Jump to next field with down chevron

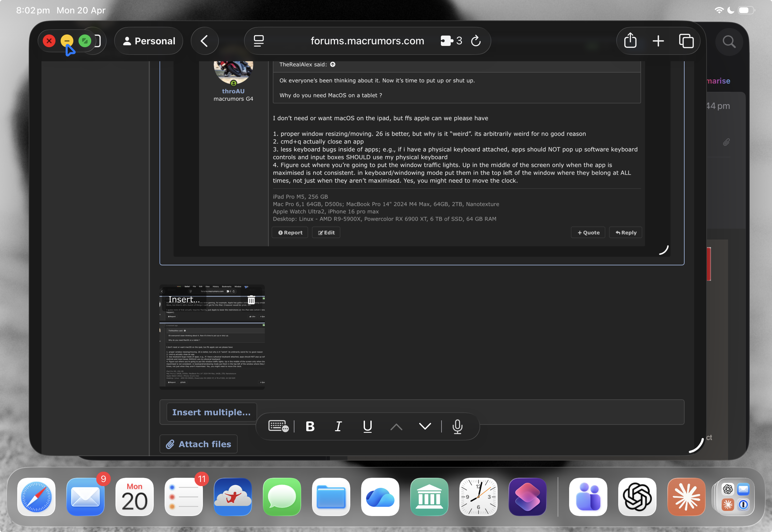[425, 426]
